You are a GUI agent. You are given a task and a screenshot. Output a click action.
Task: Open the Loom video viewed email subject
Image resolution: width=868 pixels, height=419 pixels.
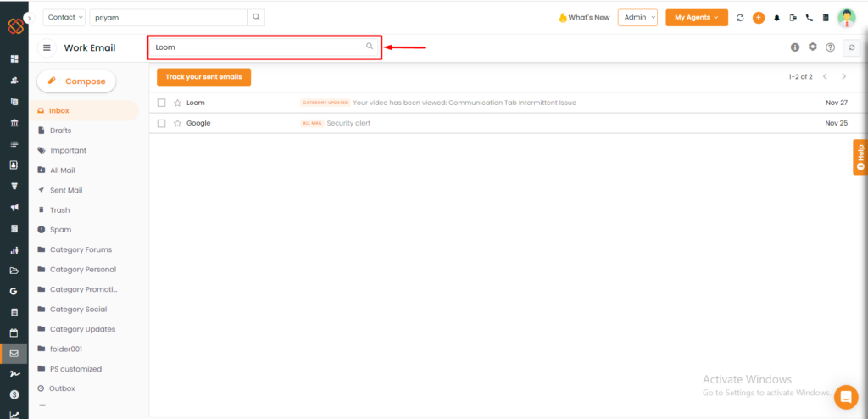[x=465, y=103]
